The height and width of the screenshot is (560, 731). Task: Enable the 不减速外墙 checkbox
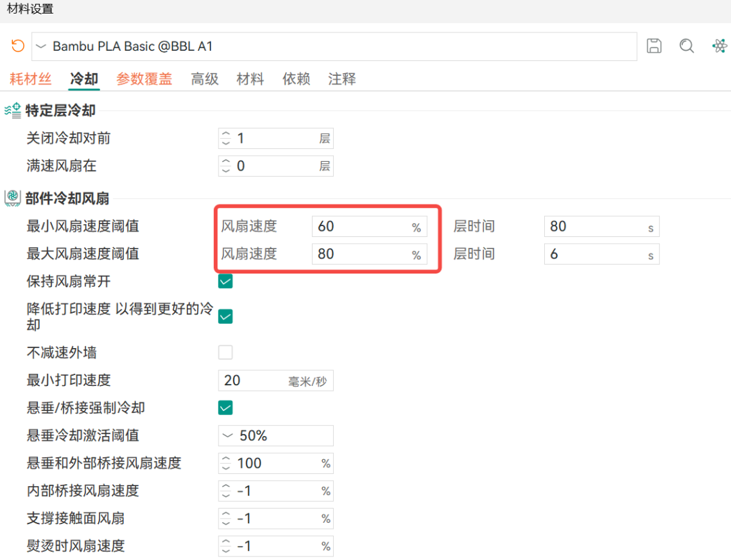[225, 352]
